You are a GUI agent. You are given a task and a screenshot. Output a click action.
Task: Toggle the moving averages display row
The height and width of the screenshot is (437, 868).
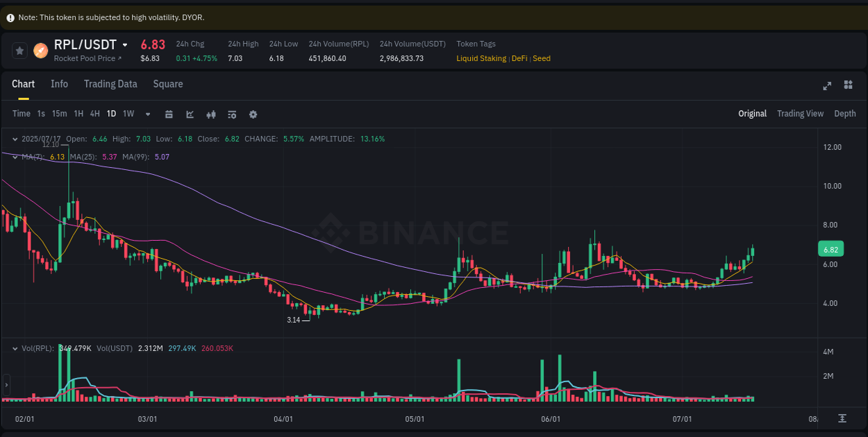pos(15,157)
